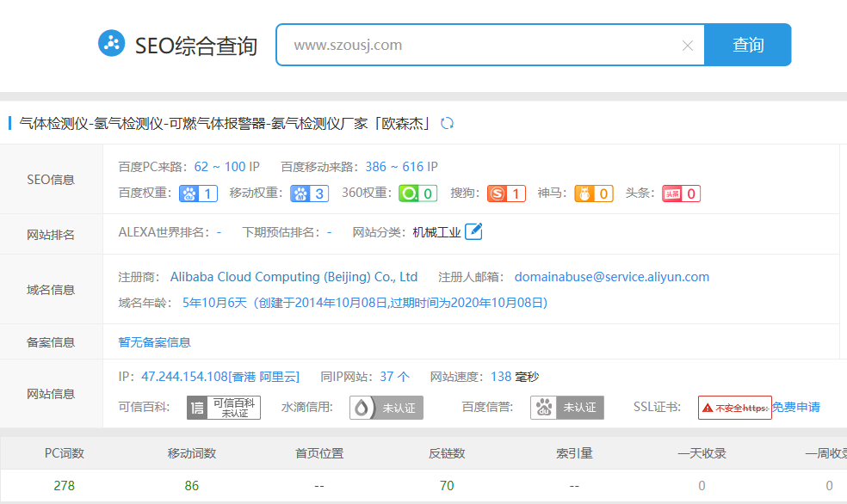This screenshot has width=847, height=504.
Task: Click the 可信百科 未认证 badge
Action: [224, 408]
